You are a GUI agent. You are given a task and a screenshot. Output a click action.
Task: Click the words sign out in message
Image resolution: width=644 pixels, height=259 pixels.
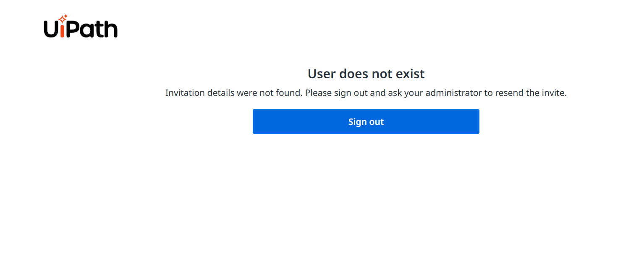(x=351, y=93)
